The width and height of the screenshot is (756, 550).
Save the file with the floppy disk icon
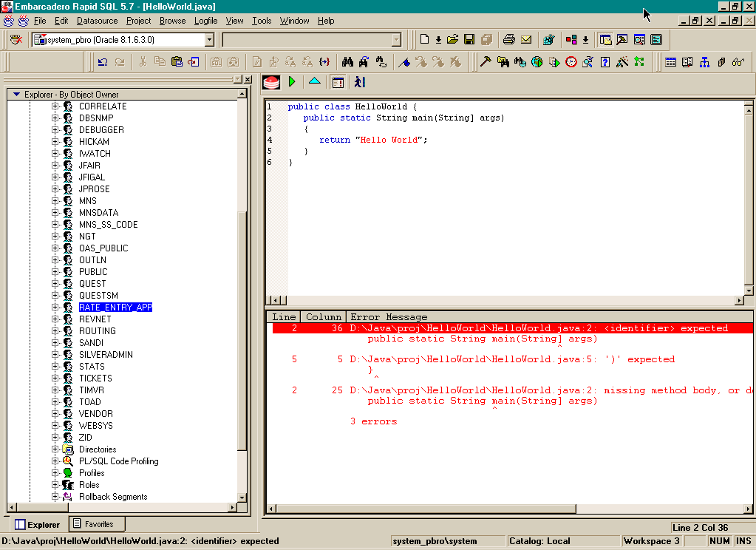click(x=469, y=40)
